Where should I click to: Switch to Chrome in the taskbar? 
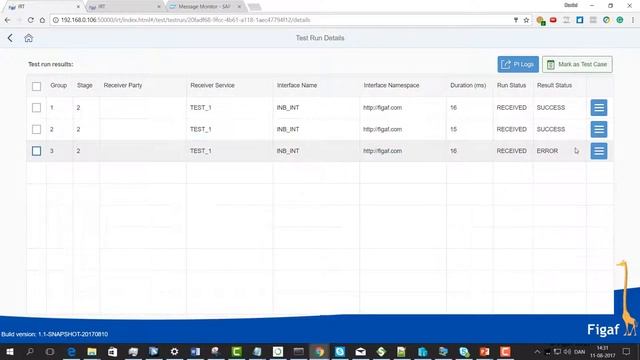coord(319,351)
